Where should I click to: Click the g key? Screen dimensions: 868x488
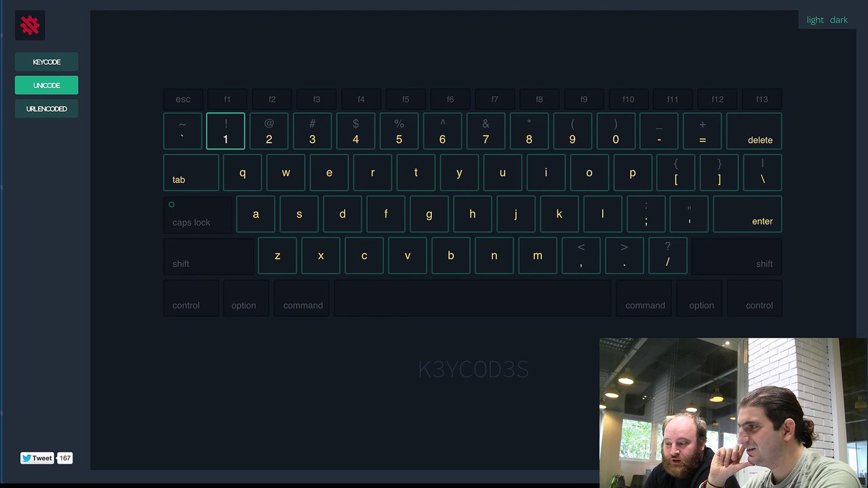point(429,214)
